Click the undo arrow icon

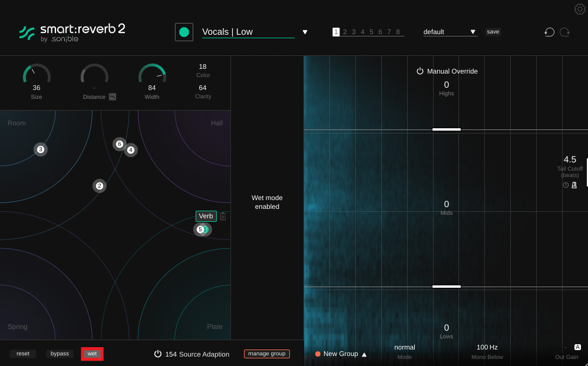[x=549, y=32]
